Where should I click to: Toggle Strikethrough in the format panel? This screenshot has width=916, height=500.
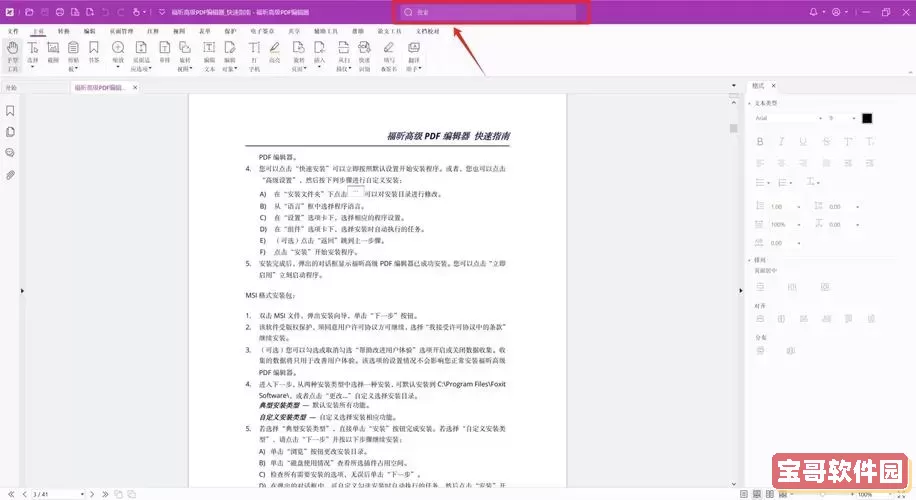click(825, 141)
